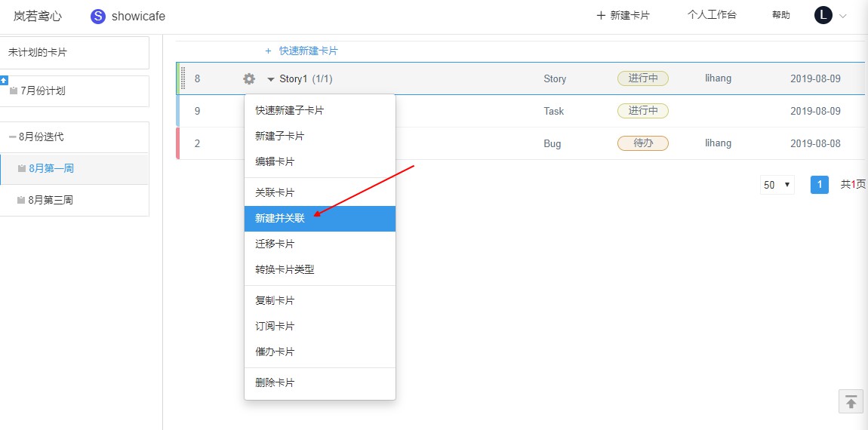The width and height of the screenshot is (868, 430).
Task: Open 个人工作台 link
Action: [x=712, y=15]
